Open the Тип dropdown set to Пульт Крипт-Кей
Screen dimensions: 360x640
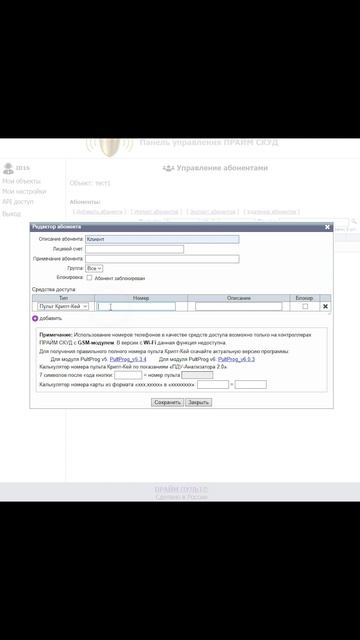(62, 307)
